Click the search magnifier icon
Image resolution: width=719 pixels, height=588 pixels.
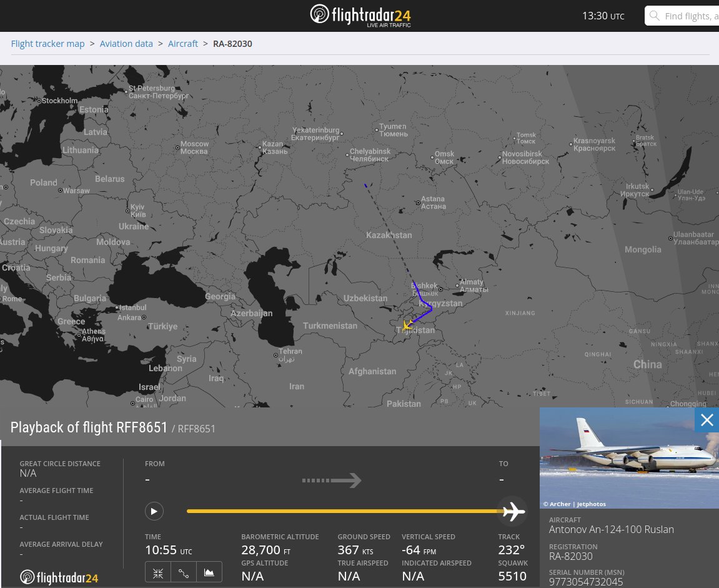point(654,16)
